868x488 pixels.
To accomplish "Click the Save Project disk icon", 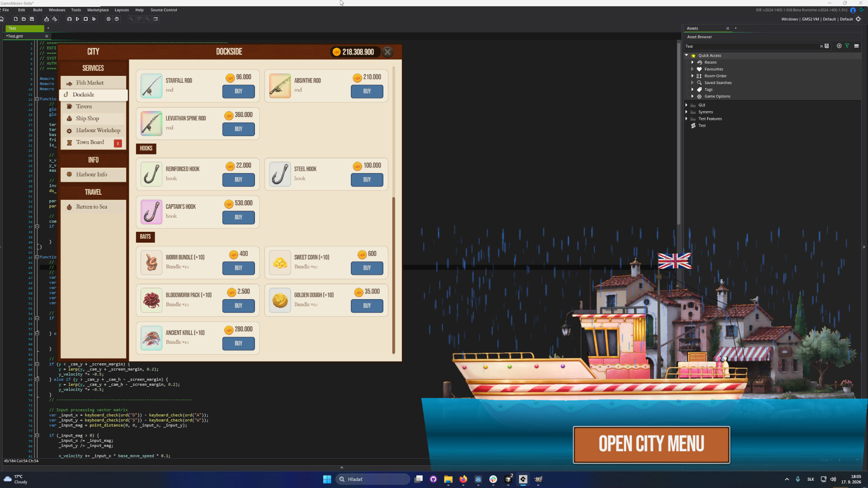I will coord(32,19).
